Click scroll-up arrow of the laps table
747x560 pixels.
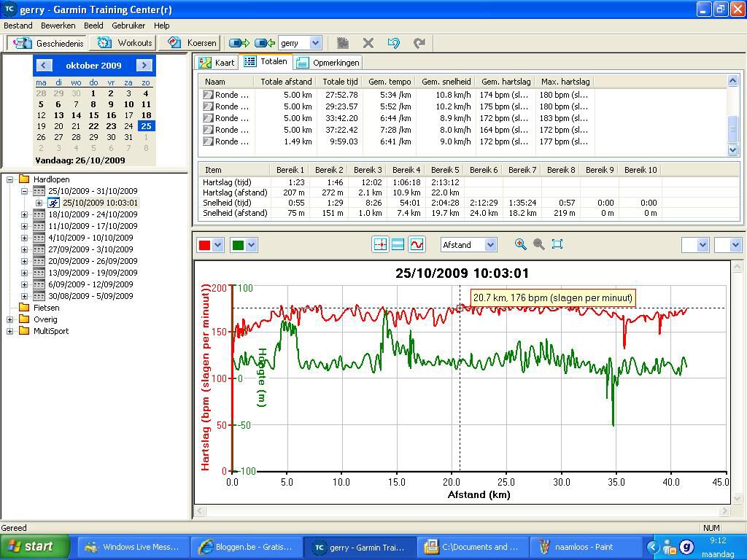pyautogui.click(x=732, y=81)
